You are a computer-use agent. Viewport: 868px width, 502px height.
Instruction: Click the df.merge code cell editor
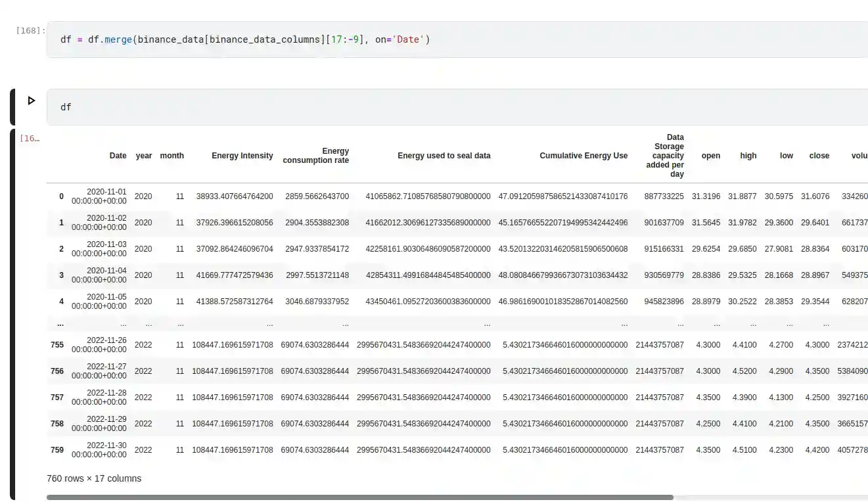394,39
